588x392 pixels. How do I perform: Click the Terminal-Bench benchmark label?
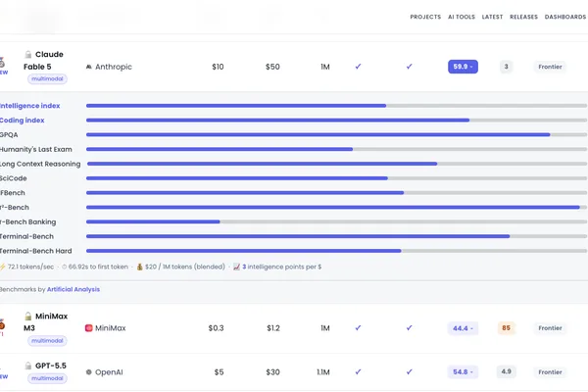(x=26, y=237)
